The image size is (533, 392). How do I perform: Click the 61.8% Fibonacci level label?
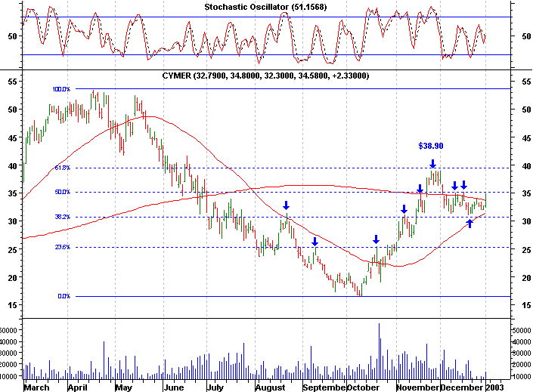(63, 168)
